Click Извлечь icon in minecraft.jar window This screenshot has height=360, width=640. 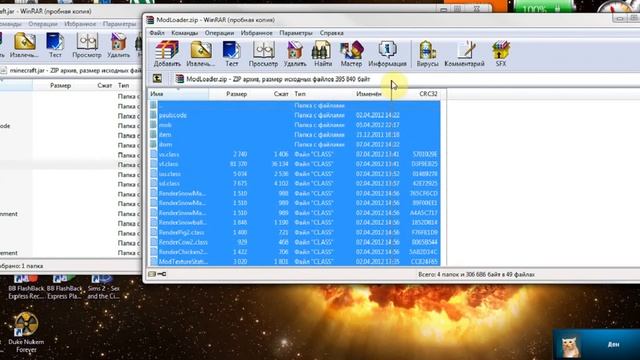tap(24, 44)
